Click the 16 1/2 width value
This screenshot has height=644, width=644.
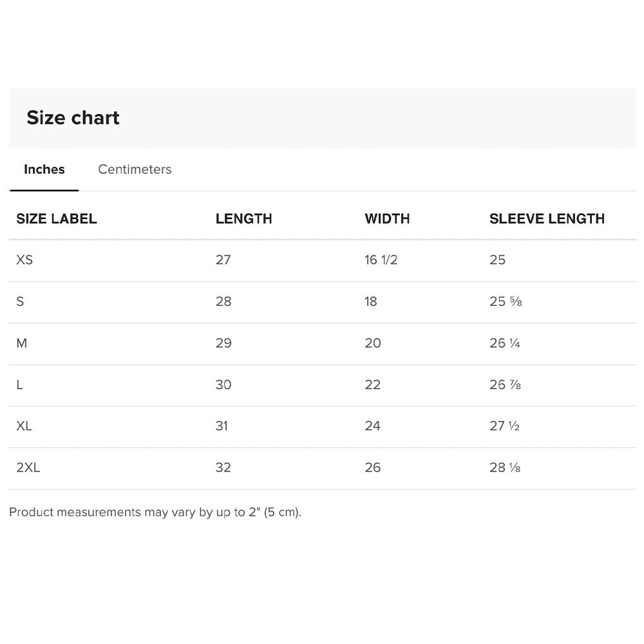click(x=381, y=260)
